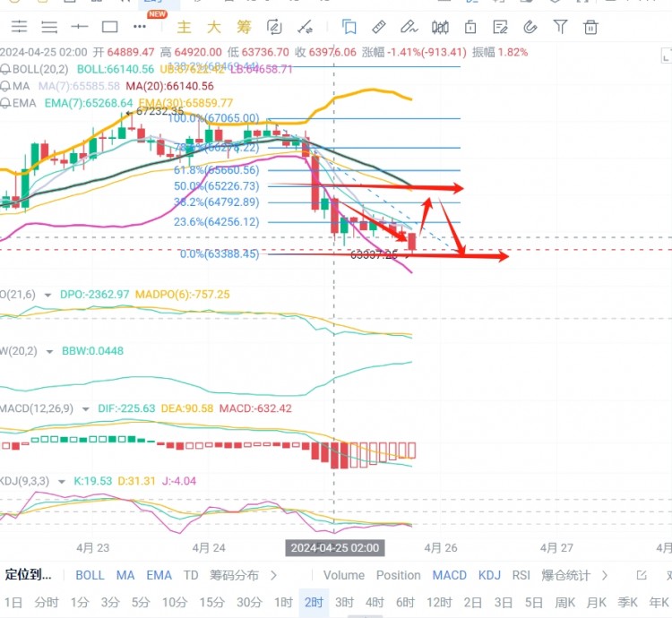
Task: Click the candlestick chart style icon
Action: pos(440,27)
